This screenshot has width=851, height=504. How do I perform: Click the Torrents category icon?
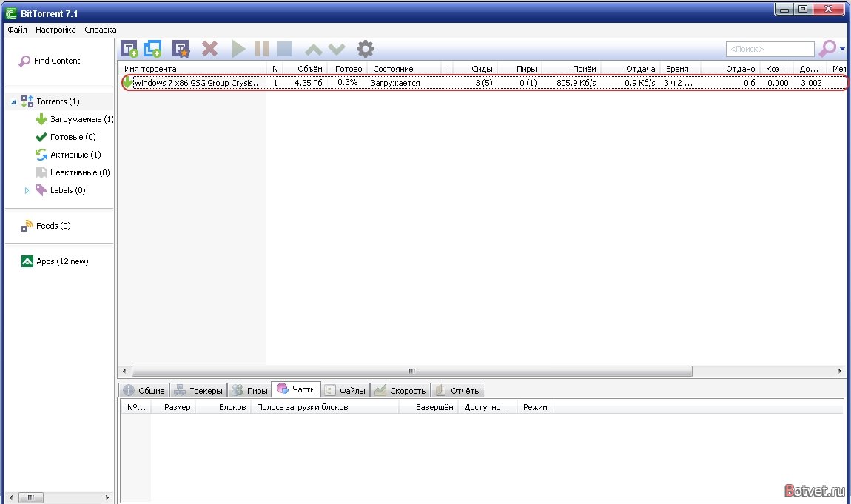[27, 101]
